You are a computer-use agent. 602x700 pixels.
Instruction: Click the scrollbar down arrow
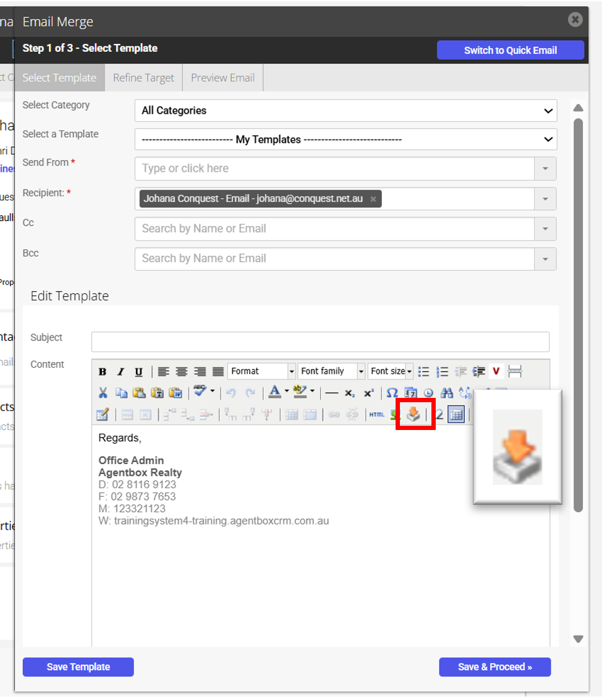(x=579, y=639)
